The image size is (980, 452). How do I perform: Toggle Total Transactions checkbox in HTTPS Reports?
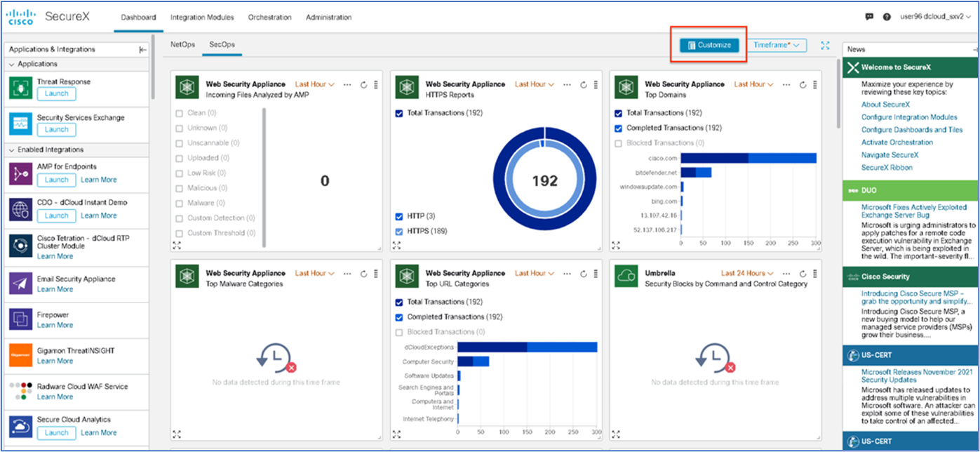coord(399,113)
